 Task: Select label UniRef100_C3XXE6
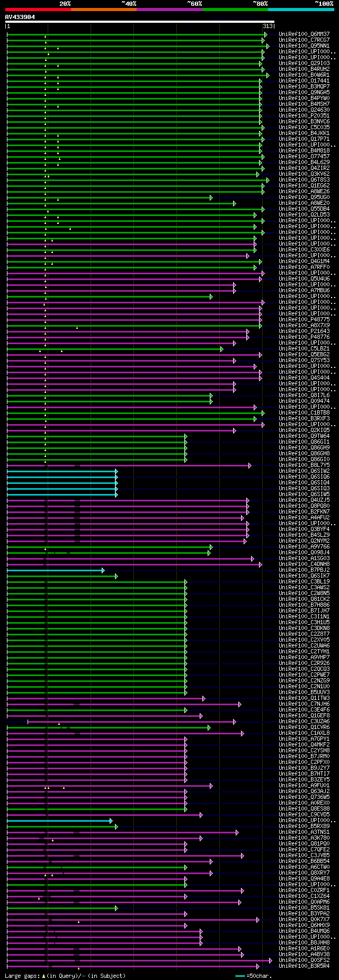[x=304, y=250]
